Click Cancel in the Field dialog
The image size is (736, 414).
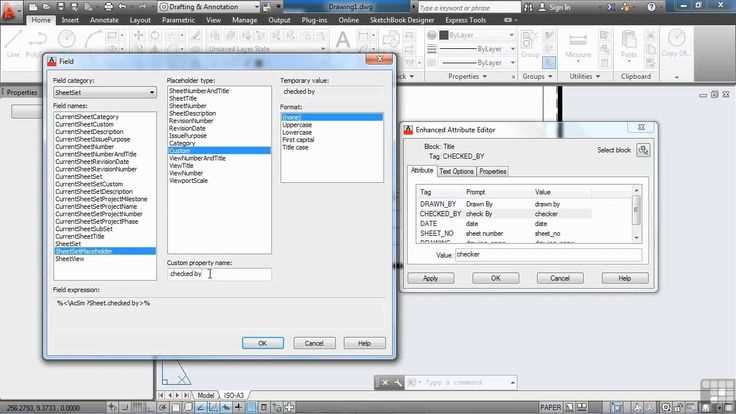[x=314, y=343]
